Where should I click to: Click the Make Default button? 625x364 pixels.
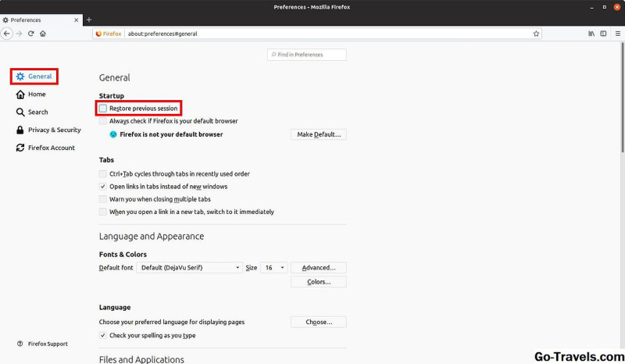[319, 134]
